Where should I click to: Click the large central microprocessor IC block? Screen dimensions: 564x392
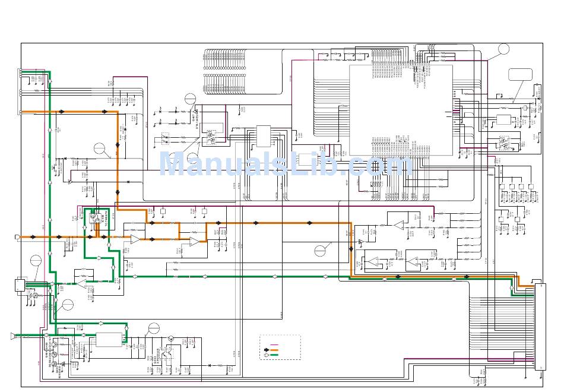[400, 110]
